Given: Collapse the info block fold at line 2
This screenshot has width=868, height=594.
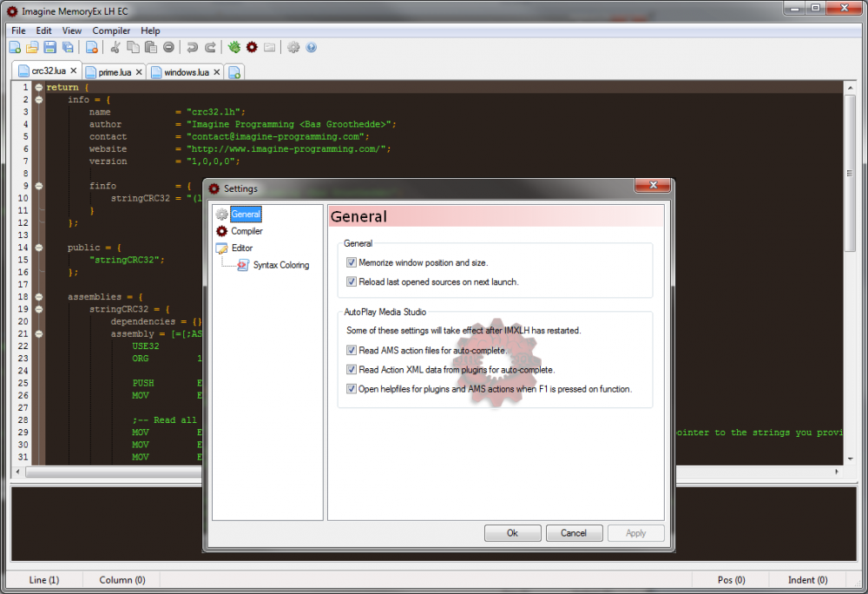Looking at the screenshot, I should pyautogui.click(x=39, y=100).
